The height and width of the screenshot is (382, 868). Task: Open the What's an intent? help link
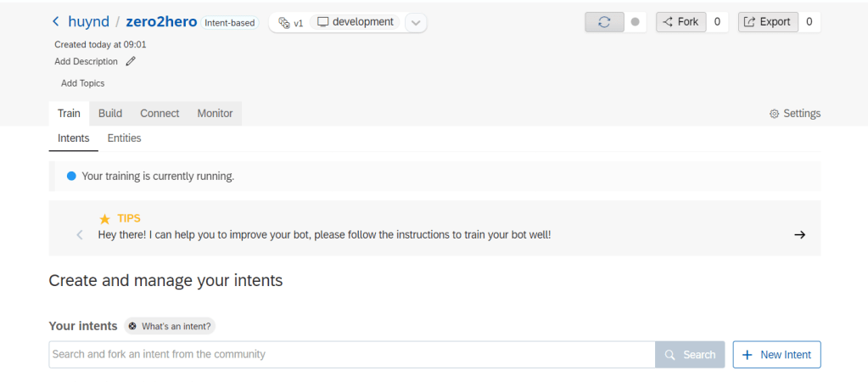point(170,326)
